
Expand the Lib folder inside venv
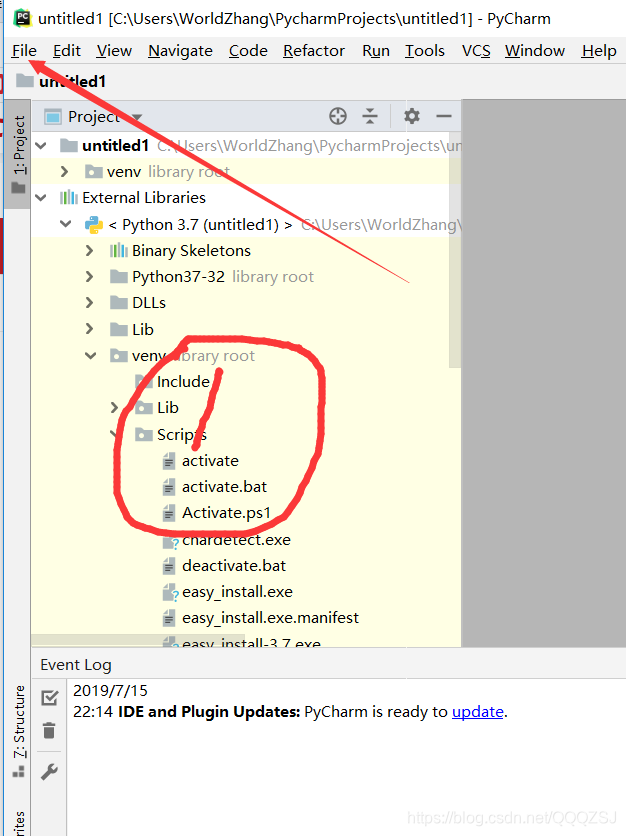point(114,407)
